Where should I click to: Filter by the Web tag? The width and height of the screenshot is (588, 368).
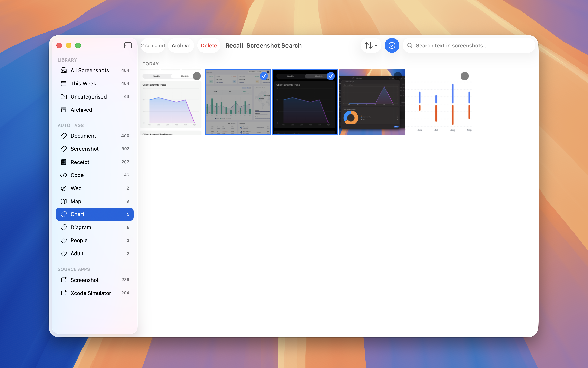tap(95, 188)
